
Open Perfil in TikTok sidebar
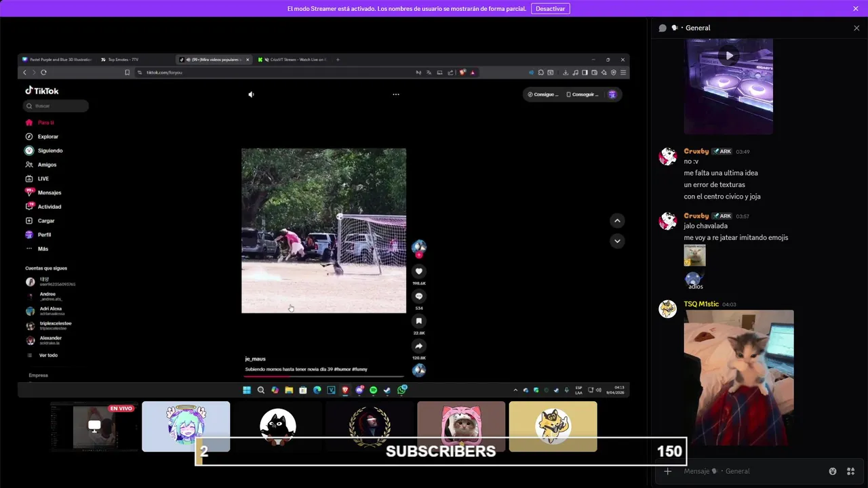click(39, 235)
